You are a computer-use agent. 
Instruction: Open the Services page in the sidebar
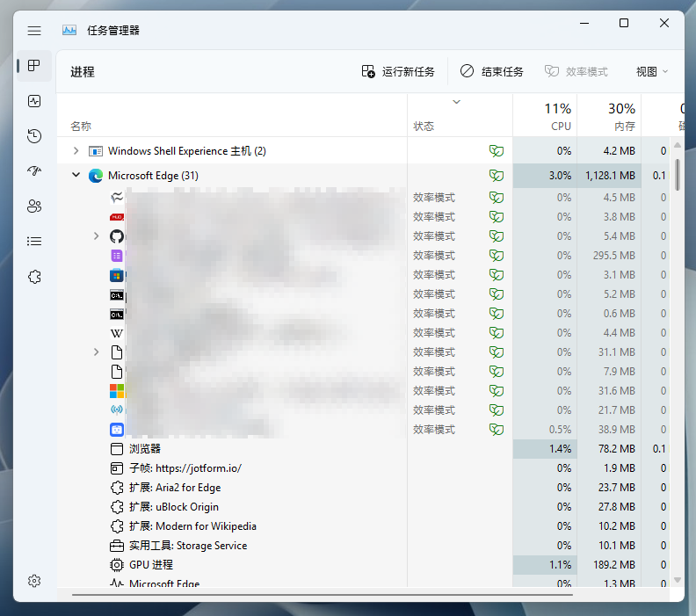[34, 277]
